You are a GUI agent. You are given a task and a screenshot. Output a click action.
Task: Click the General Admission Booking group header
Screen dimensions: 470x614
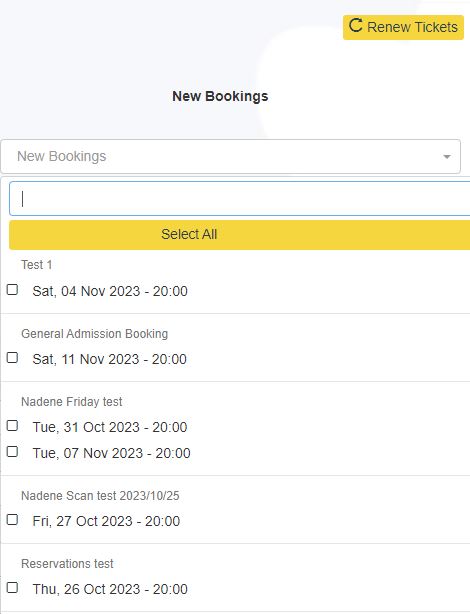(x=94, y=334)
